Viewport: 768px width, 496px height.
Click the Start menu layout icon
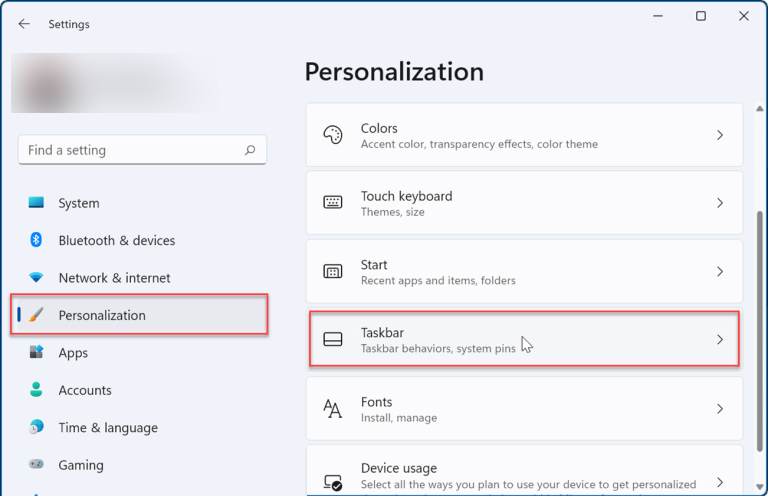333,271
